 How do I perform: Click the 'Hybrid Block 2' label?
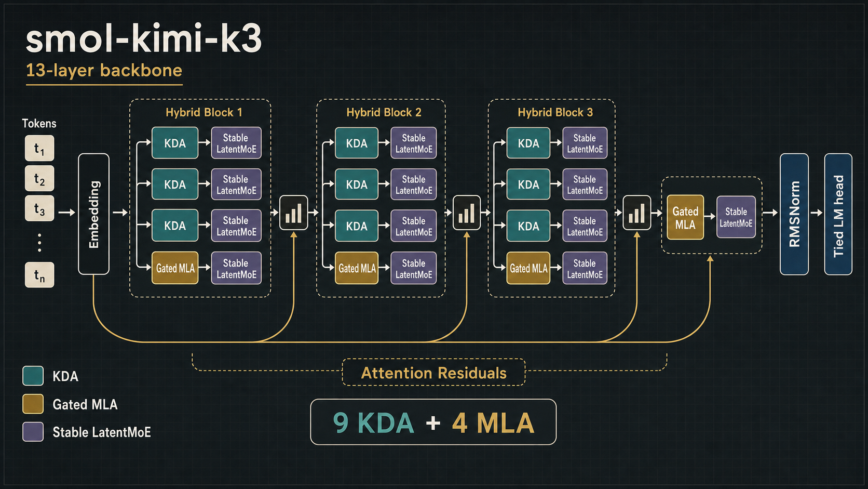click(384, 112)
